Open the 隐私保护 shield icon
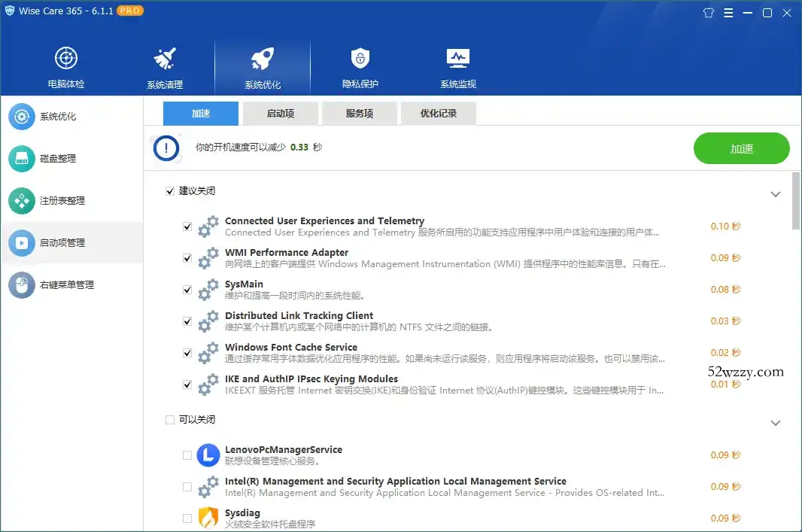The width and height of the screenshot is (802, 532). [360, 58]
